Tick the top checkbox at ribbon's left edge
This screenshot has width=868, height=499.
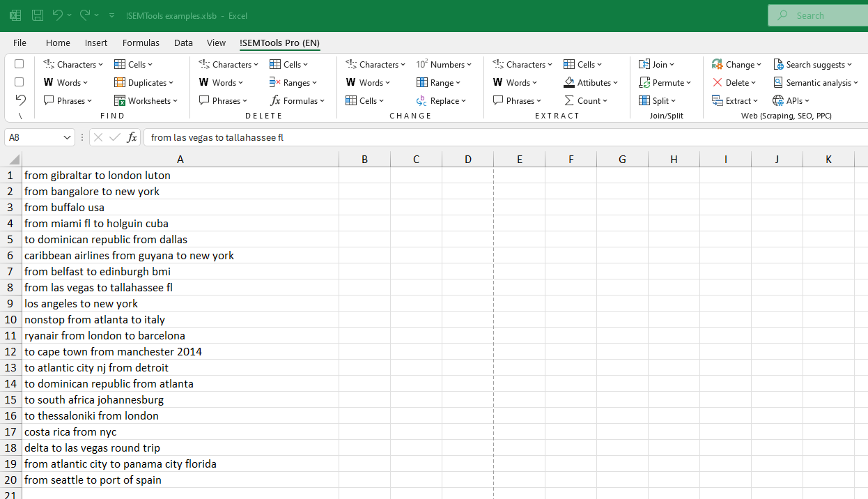[x=20, y=64]
